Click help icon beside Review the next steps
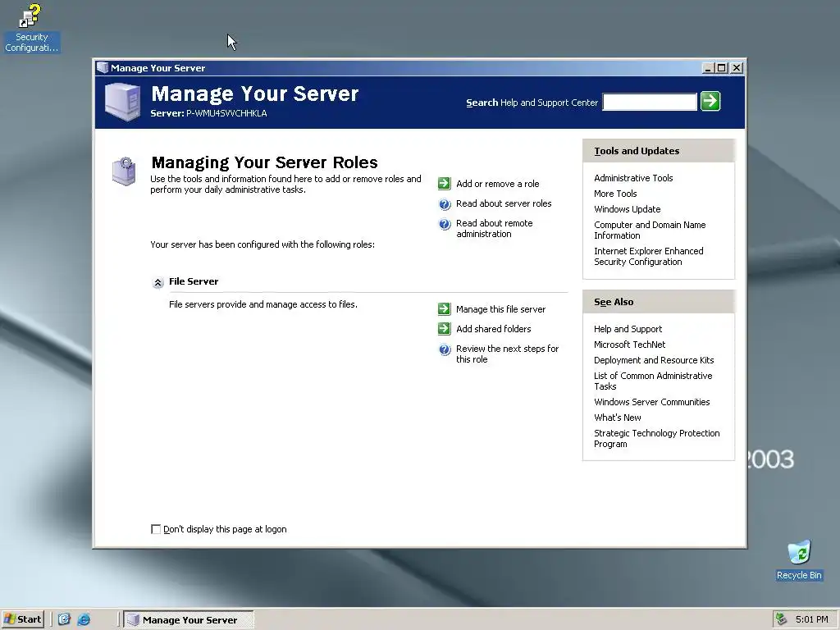The image size is (840, 630). 445,349
